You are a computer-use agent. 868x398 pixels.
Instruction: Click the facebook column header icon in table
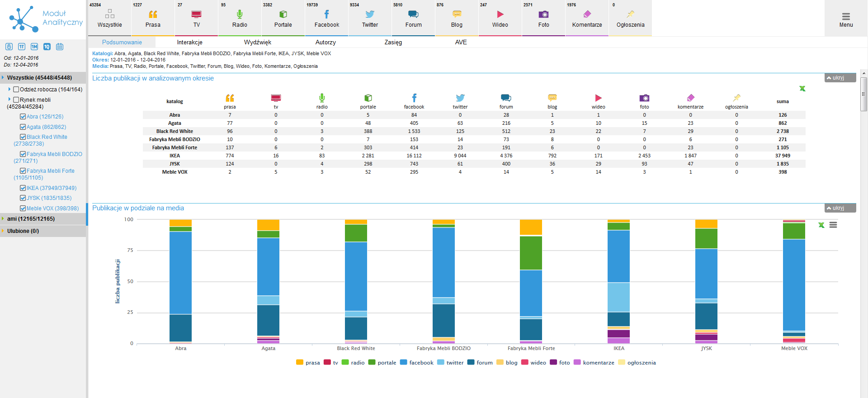coord(414,98)
